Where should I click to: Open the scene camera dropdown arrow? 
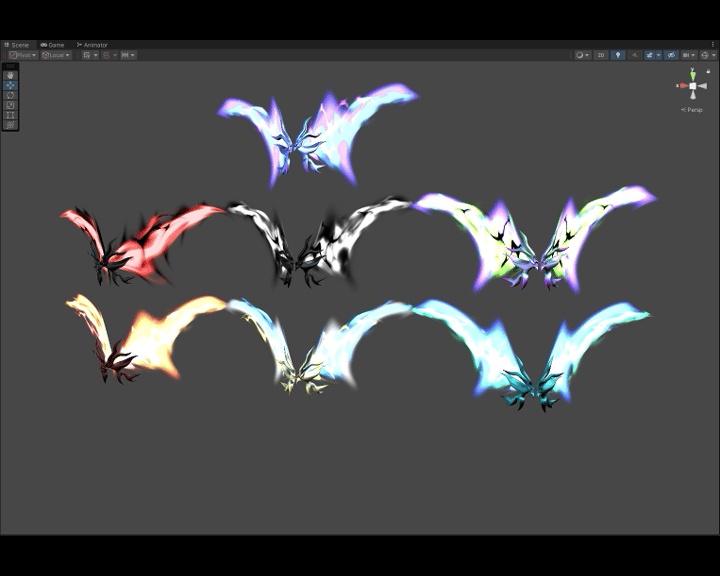(x=694, y=55)
